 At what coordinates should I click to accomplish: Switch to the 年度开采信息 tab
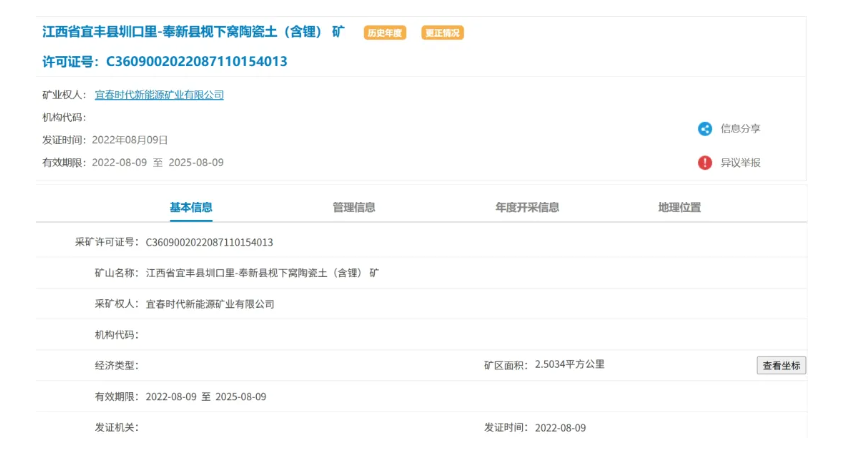527,207
